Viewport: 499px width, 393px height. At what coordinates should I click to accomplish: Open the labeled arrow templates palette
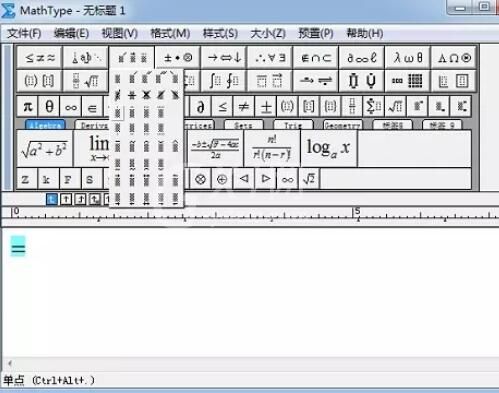316,81
